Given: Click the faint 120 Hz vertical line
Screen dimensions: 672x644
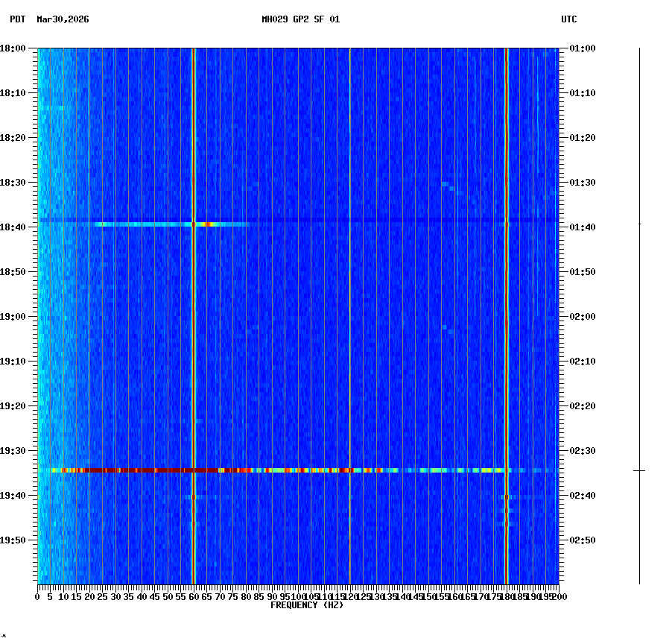Looking at the screenshot, I should click(349, 298).
